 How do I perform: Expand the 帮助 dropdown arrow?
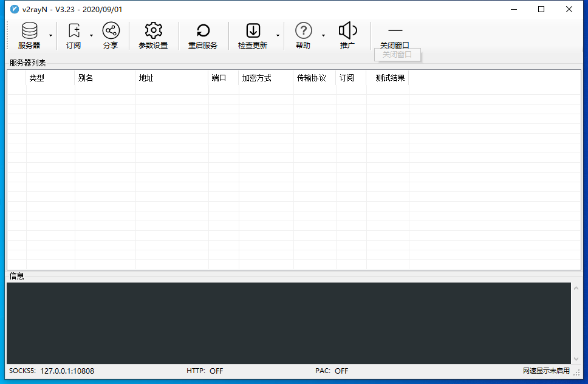coord(323,36)
